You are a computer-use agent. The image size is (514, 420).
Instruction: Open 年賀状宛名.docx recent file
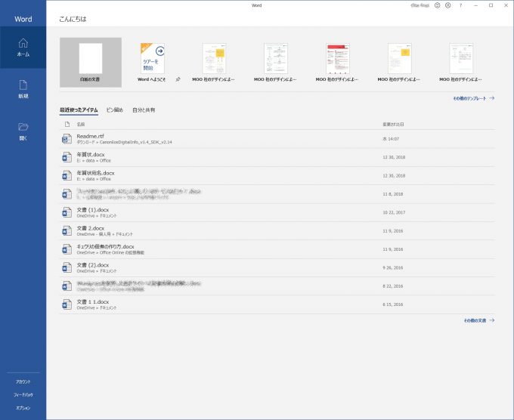[277, 175]
